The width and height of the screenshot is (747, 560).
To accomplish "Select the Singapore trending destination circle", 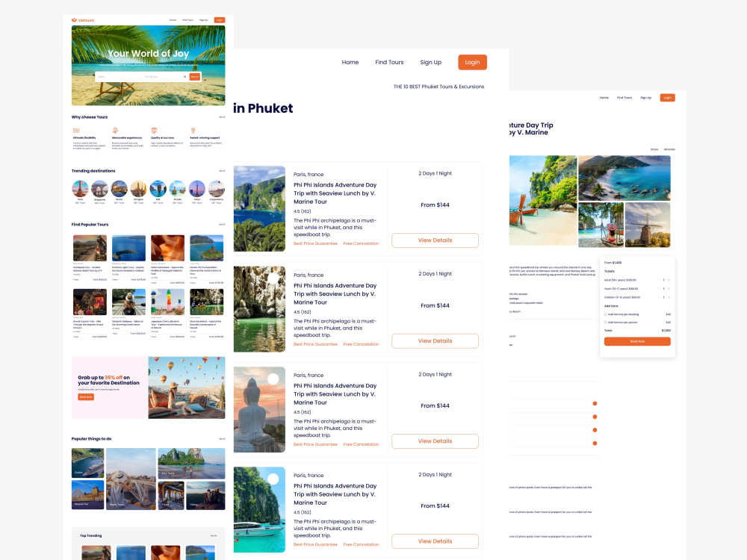I will [99, 189].
